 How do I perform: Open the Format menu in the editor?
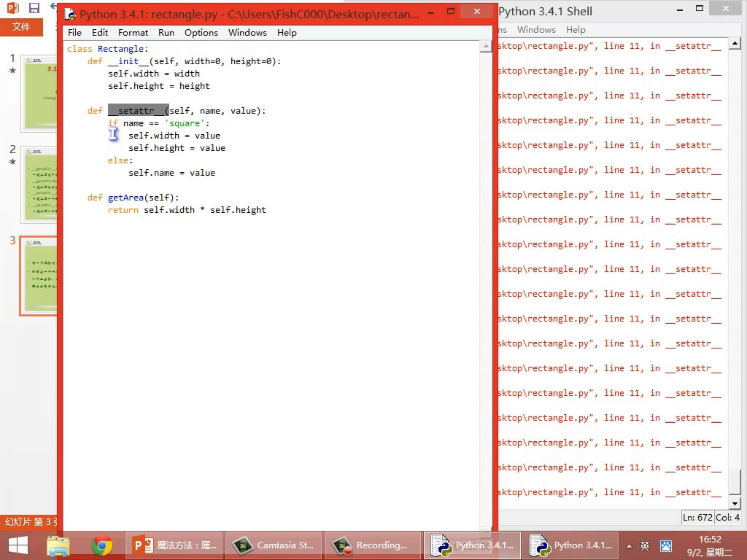pyautogui.click(x=133, y=33)
